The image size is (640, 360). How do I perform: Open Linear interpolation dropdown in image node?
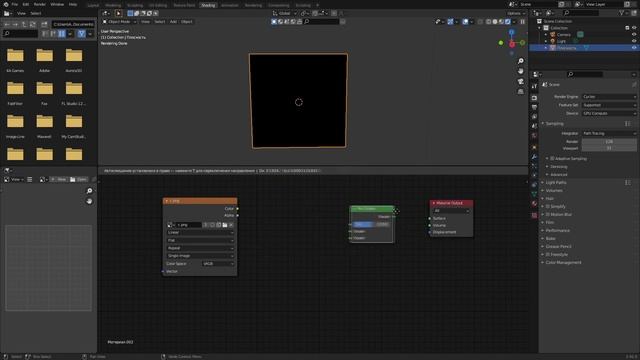point(200,233)
